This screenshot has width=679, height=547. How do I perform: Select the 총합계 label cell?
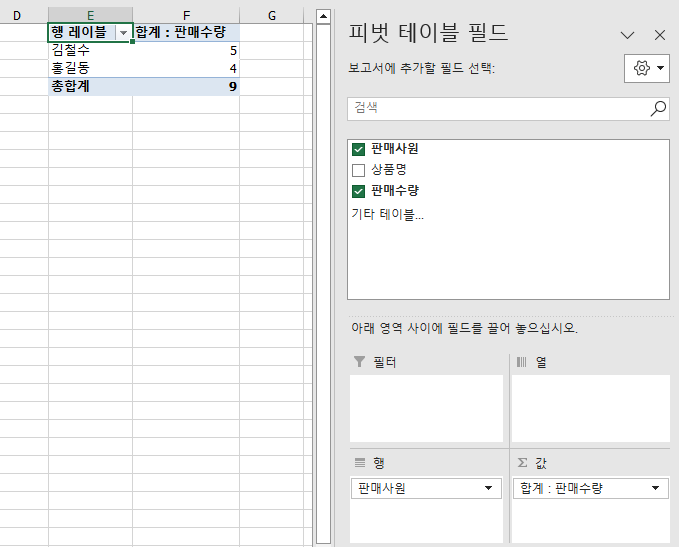point(91,87)
